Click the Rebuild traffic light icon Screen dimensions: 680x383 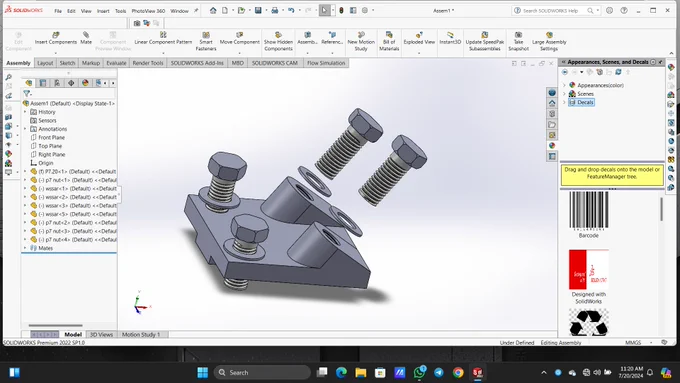[341, 10]
